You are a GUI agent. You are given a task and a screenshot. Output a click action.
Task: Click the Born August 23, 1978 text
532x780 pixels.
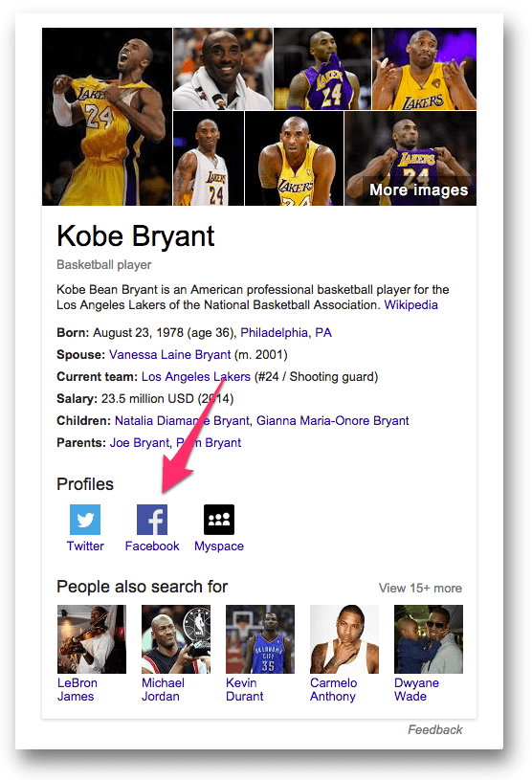coord(146,333)
